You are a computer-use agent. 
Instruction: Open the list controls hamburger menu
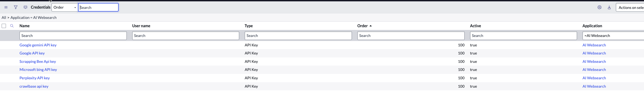6,7
